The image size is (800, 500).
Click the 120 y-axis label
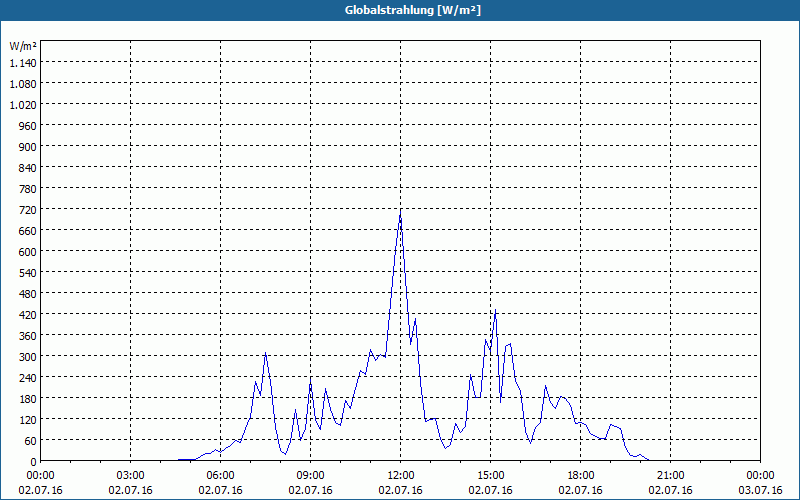point(28,419)
